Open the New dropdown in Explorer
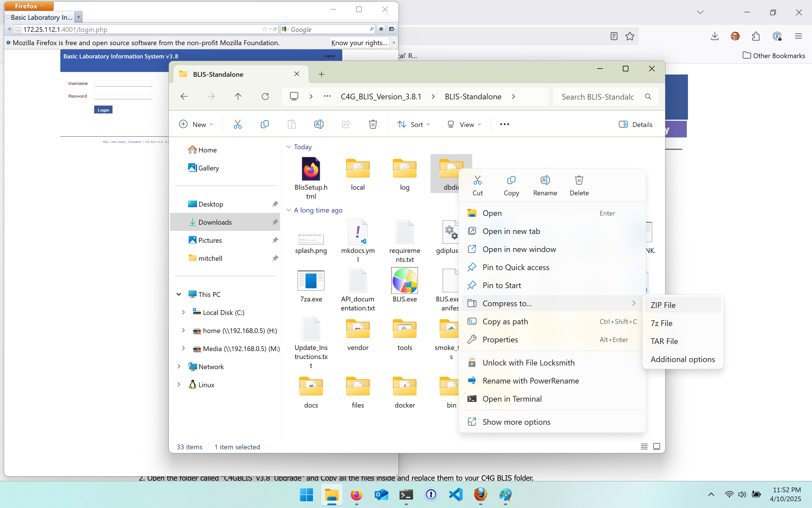Image resolution: width=812 pixels, height=508 pixels. [x=196, y=124]
